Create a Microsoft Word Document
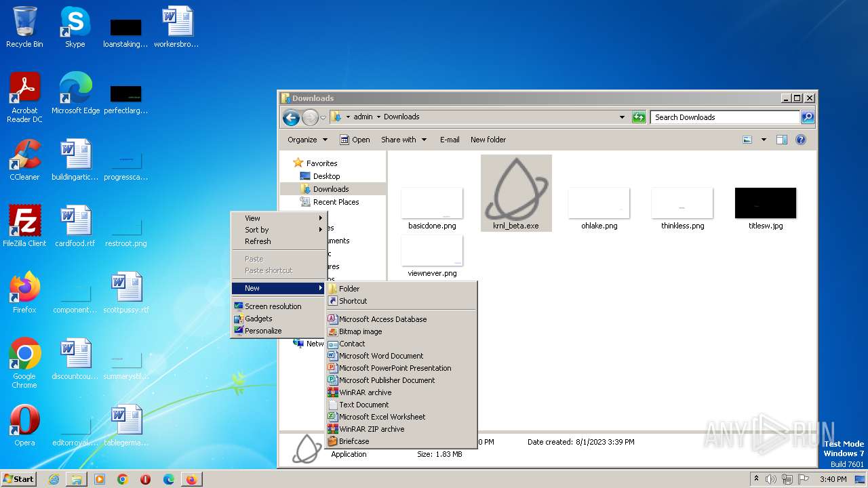This screenshot has width=868, height=488. (401, 356)
